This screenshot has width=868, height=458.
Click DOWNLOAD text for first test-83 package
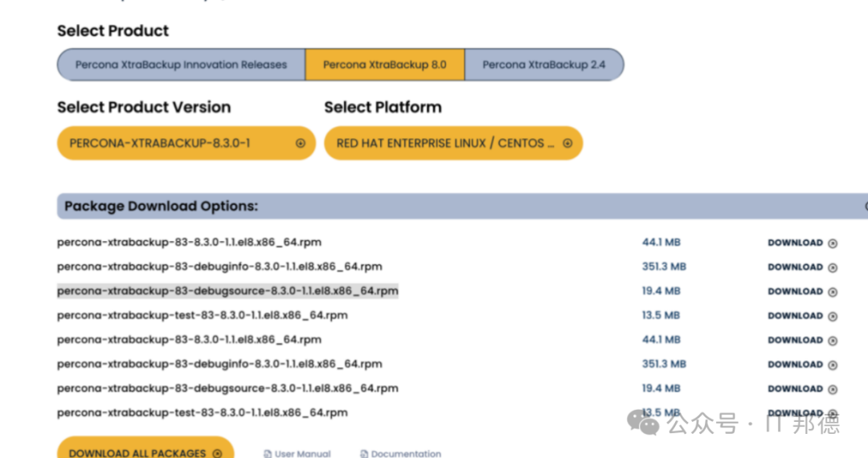pyautogui.click(x=795, y=316)
